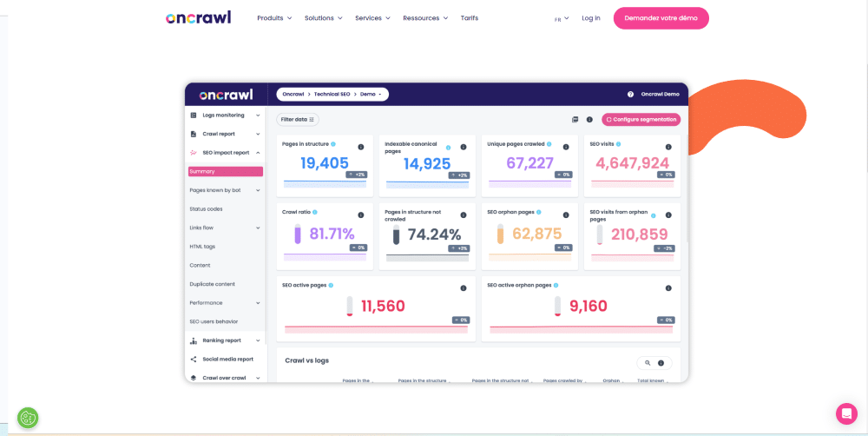Click the info icon on SEO visits from orphan pages card

pyautogui.click(x=668, y=215)
